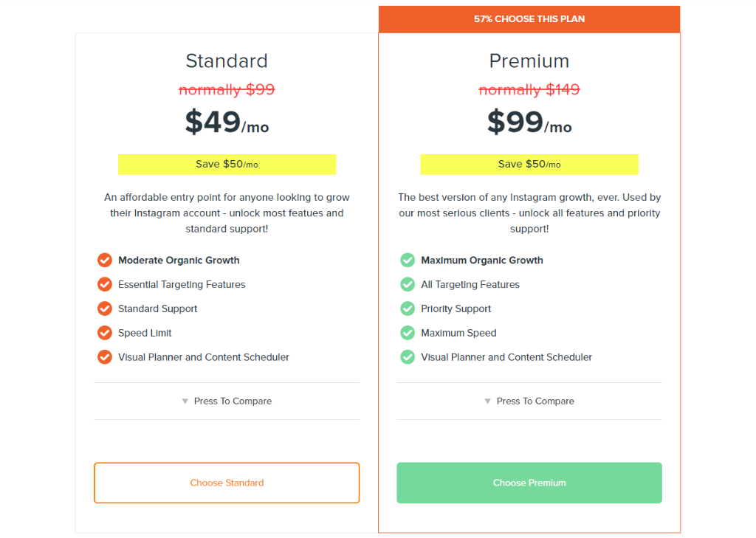Click the green checkmark beside Maximum Speed

pyautogui.click(x=408, y=333)
